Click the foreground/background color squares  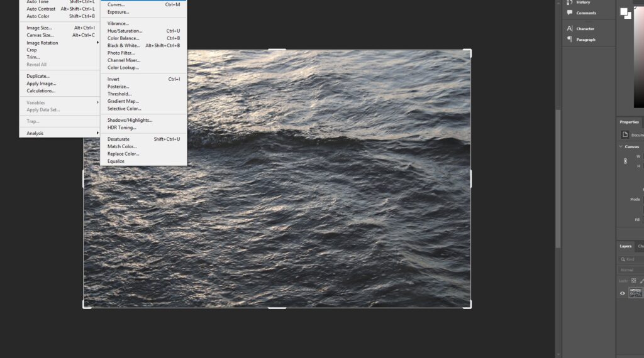pyautogui.click(x=626, y=13)
